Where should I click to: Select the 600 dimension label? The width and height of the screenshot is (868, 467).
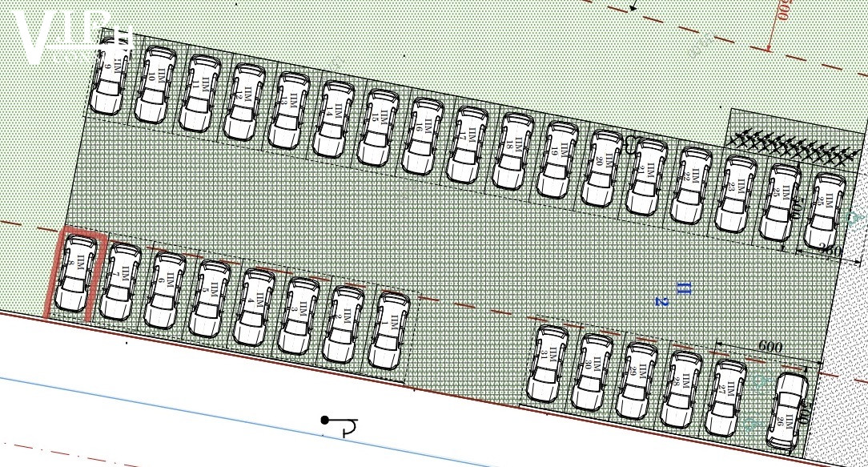coord(770,348)
